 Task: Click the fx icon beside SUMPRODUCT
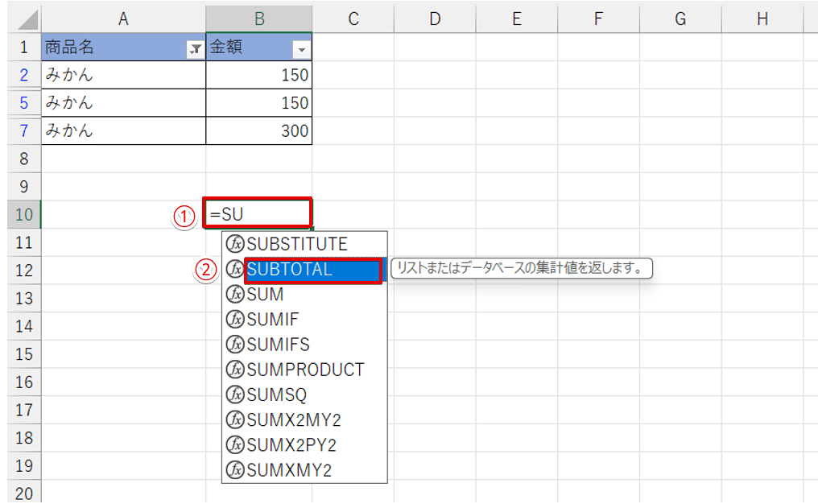tap(235, 370)
